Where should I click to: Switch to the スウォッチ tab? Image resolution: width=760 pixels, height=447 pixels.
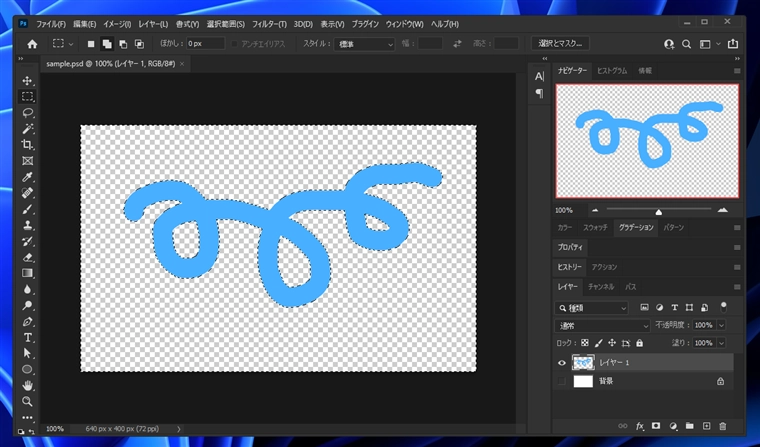coord(595,227)
